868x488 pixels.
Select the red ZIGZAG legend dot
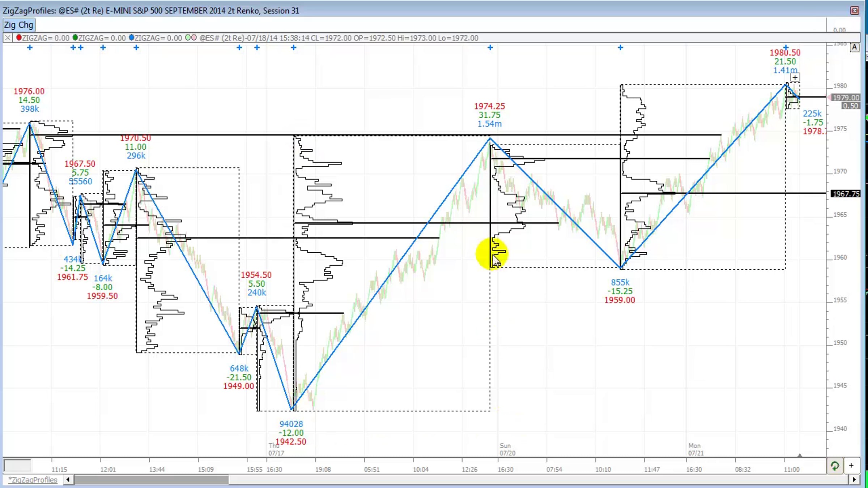tap(19, 38)
